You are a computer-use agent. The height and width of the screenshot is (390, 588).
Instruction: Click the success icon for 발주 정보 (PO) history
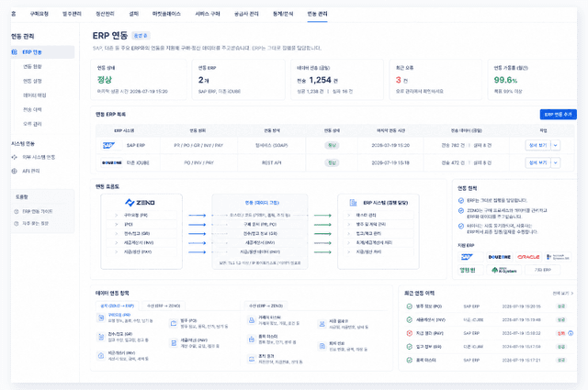point(410,306)
